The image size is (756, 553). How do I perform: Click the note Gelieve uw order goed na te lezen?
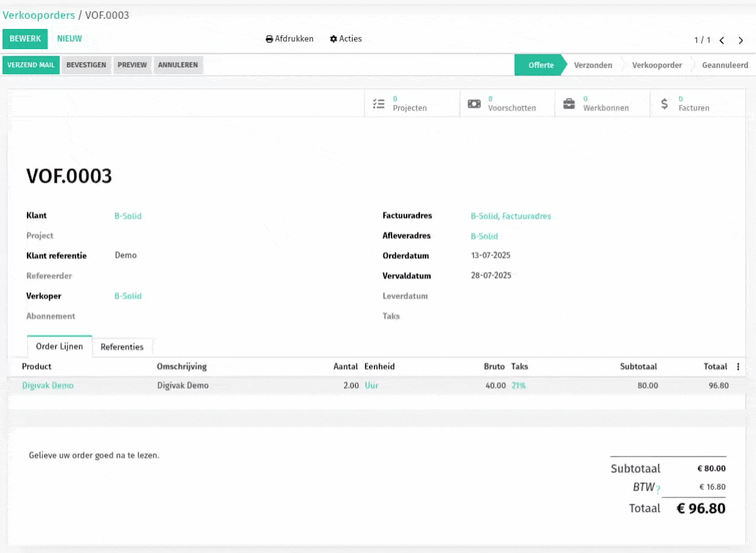94,455
